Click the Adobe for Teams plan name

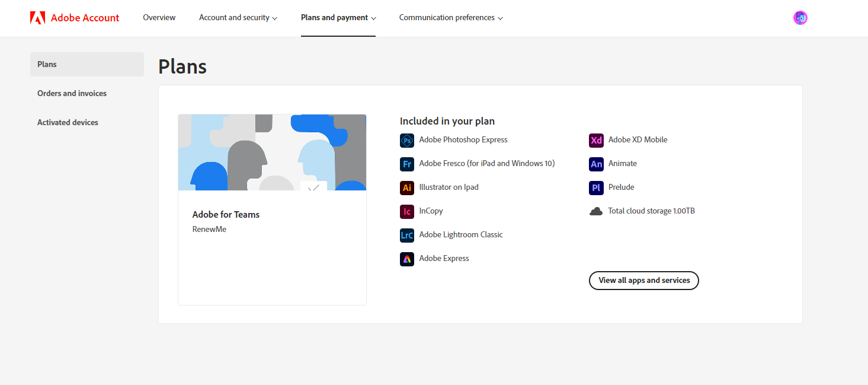click(226, 215)
